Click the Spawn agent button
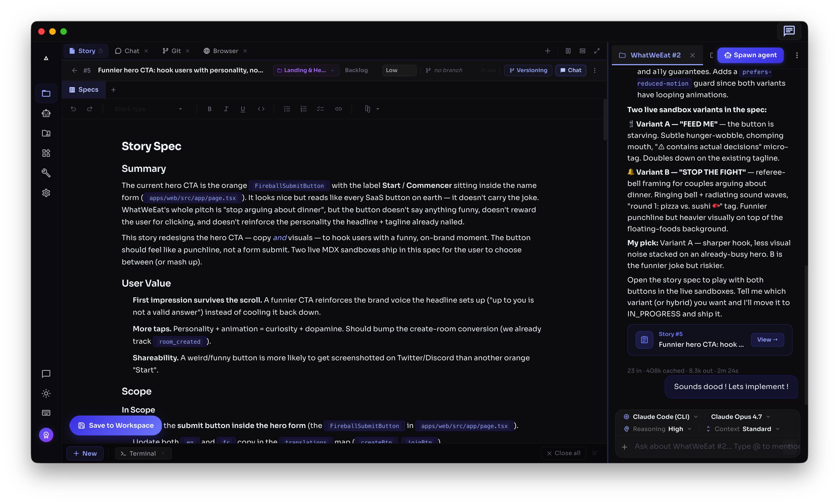The width and height of the screenshot is (839, 504). point(750,55)
